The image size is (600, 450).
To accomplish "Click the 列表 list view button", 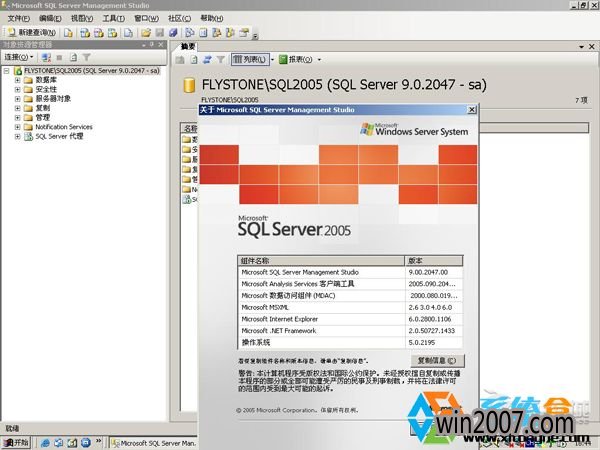I will 250,60.
